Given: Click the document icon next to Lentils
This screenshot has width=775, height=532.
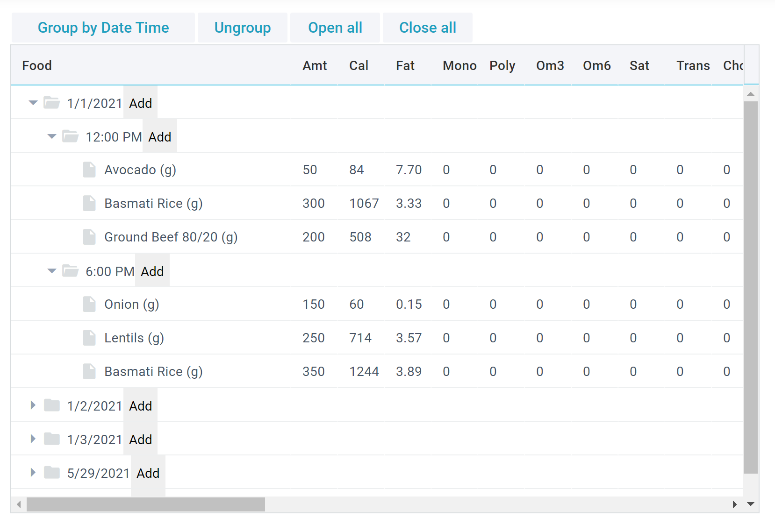Looking at the screenshot, I should coord(89,337).
